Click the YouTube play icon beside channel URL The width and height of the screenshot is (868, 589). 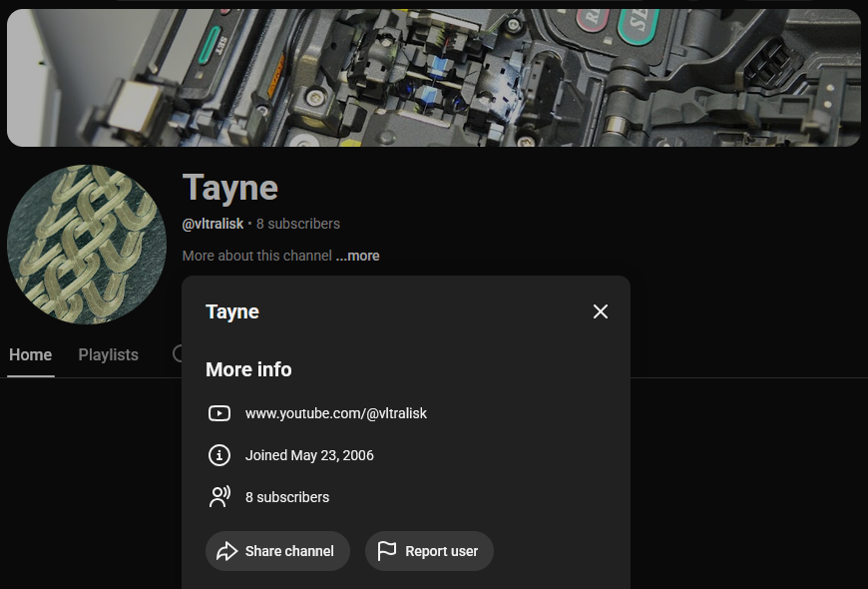[219, 413]
